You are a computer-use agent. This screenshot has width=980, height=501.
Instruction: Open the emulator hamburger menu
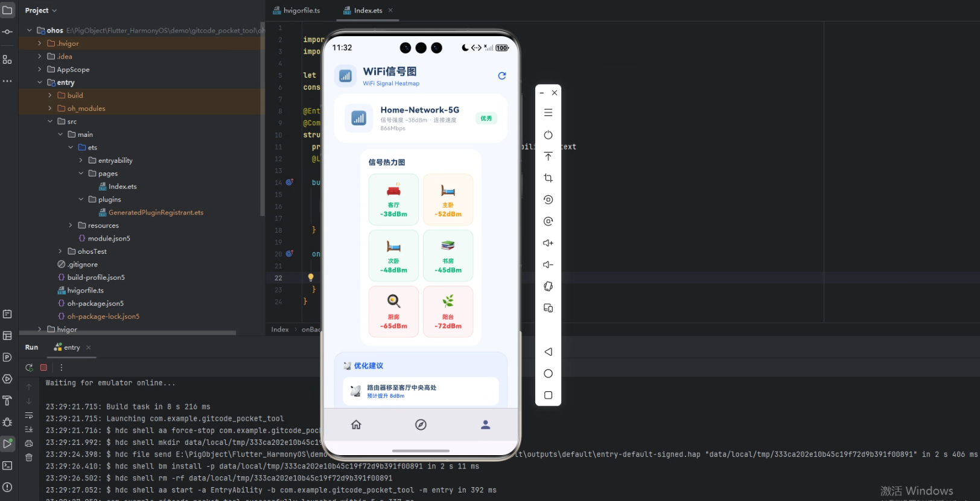point(548,113)
